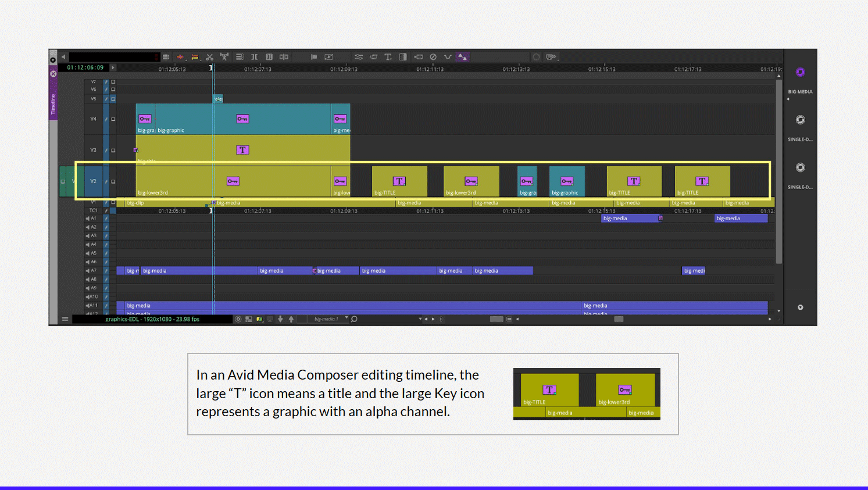The image size is (868, 490).
Task: Mute the A1 track speaker
Action: click(88, 219)
